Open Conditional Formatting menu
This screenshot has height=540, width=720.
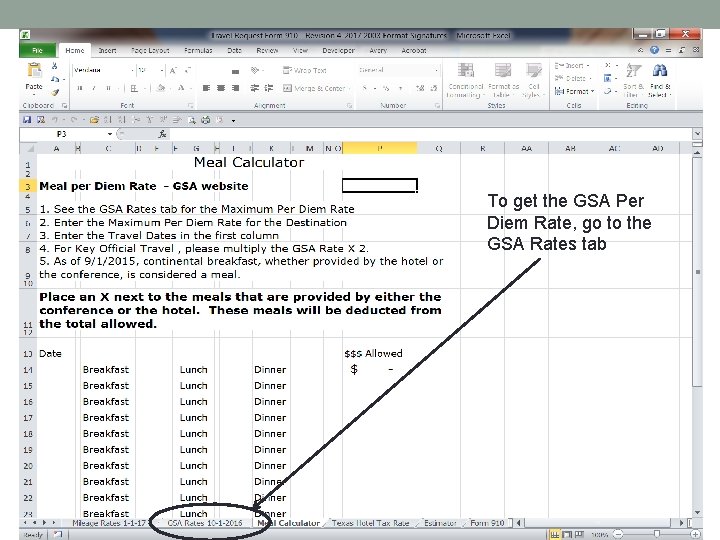(466, 80)
